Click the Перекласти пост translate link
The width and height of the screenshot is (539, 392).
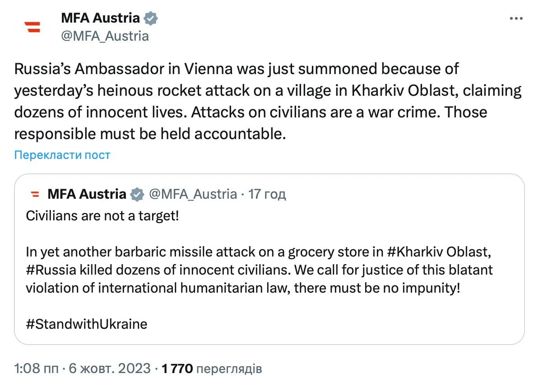tap(62, 155)
